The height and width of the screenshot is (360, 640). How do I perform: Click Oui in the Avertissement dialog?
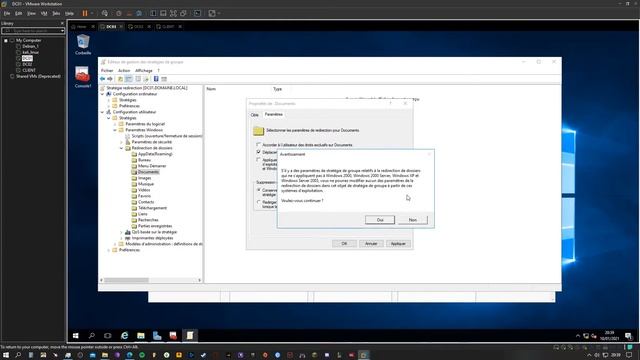pos(380,220)
